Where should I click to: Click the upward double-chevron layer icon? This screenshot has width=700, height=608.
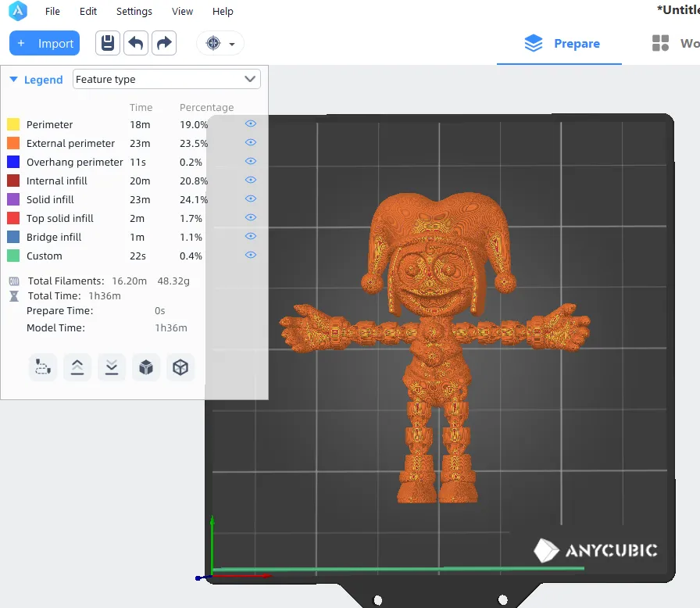(77, 367)
